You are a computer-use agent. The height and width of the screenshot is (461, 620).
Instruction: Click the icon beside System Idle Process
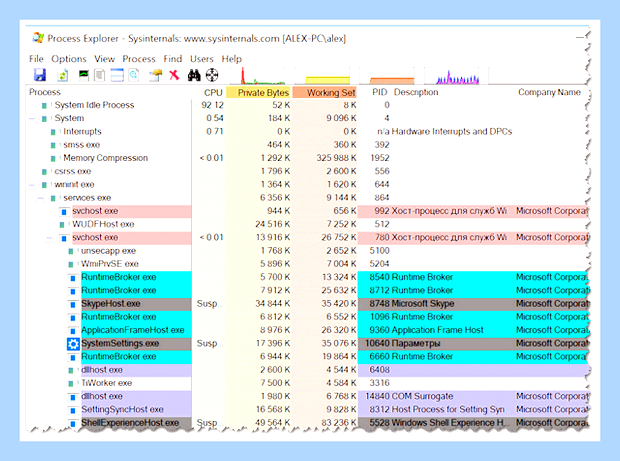tap(44, 106)
